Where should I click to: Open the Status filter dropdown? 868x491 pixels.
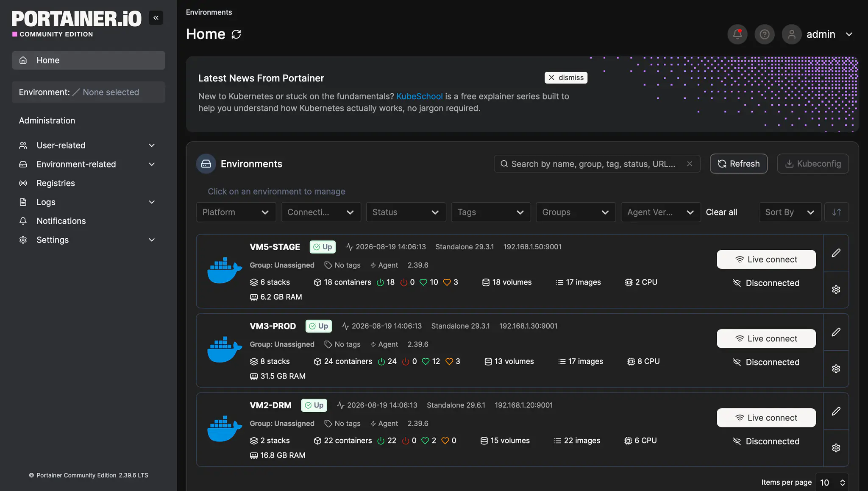point(406,212)
